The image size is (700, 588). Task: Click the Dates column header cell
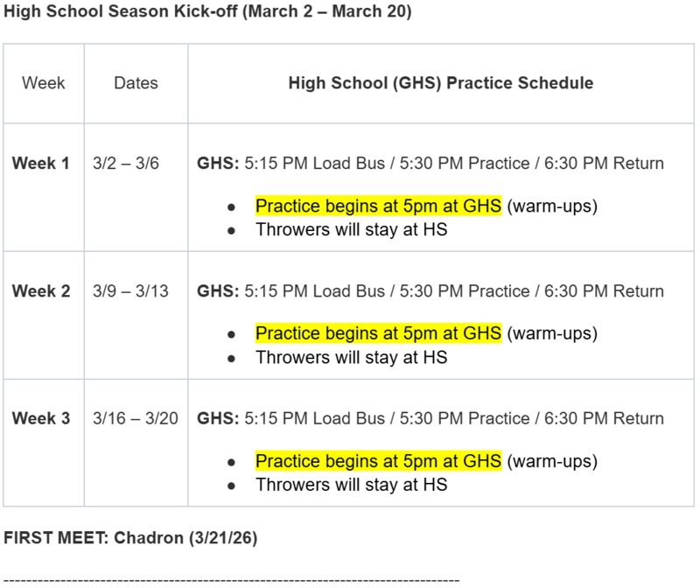[x=136, y=84]
